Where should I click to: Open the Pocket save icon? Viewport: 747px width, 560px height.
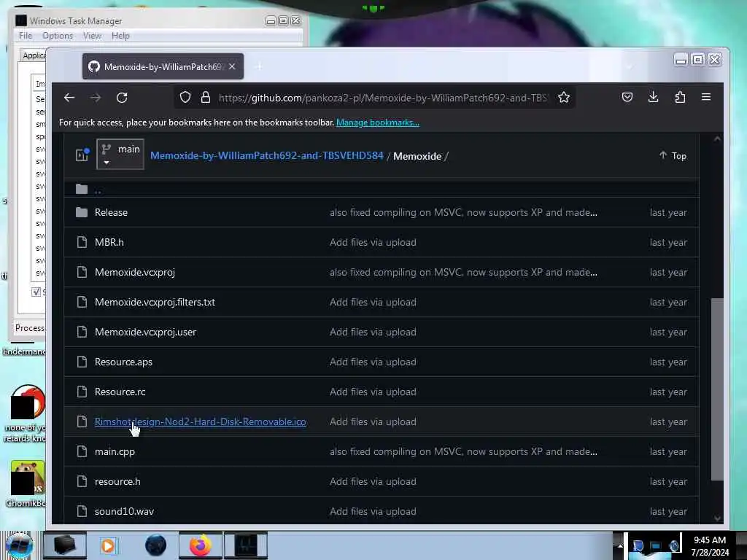pyautogui.click(x=627, y=97)
